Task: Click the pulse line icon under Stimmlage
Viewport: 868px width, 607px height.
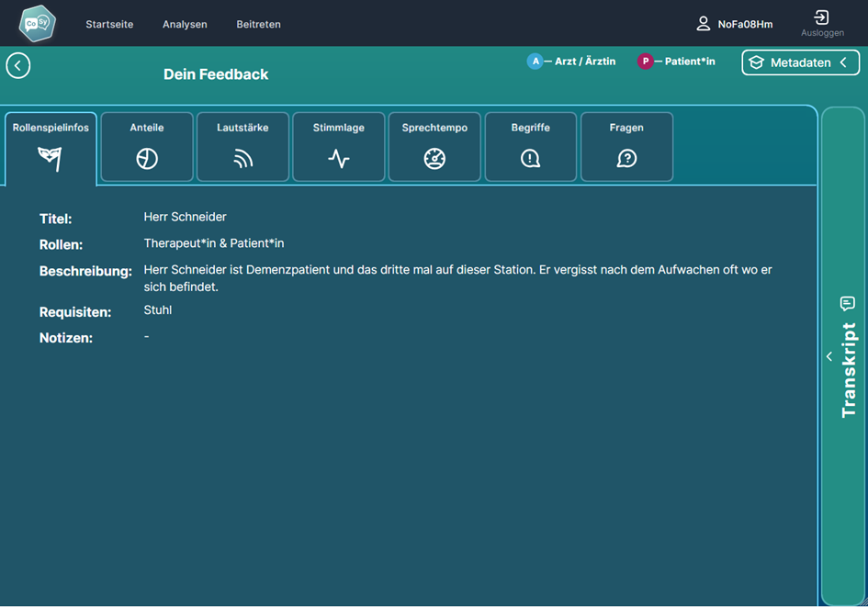Action: tap(339, 158)
